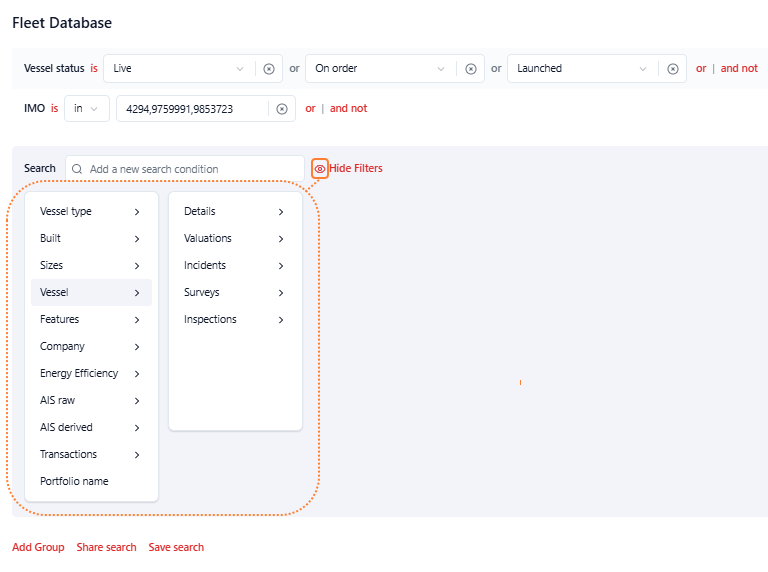The image size is (768, 572).
Task: Click the Hide Filters link
Action: click(356, 168)
